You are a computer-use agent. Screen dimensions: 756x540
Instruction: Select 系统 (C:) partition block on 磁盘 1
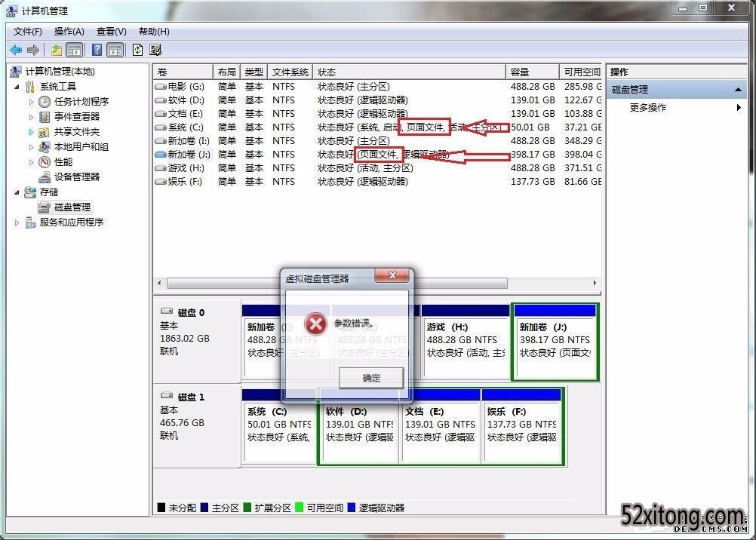(279, 426)
